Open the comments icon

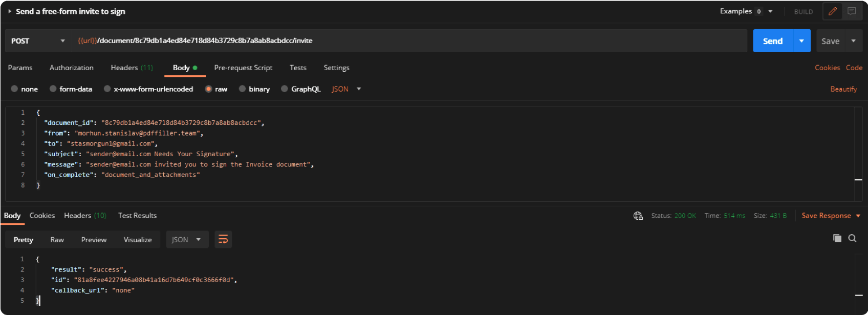point(852,11)
